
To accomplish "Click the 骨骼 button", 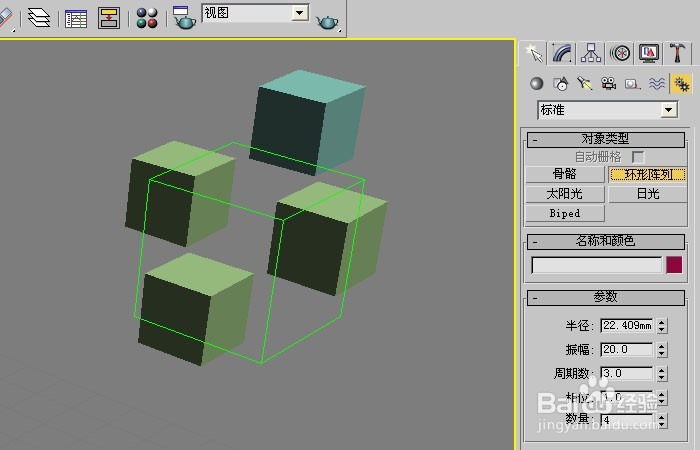I will [x=565, y=174].
